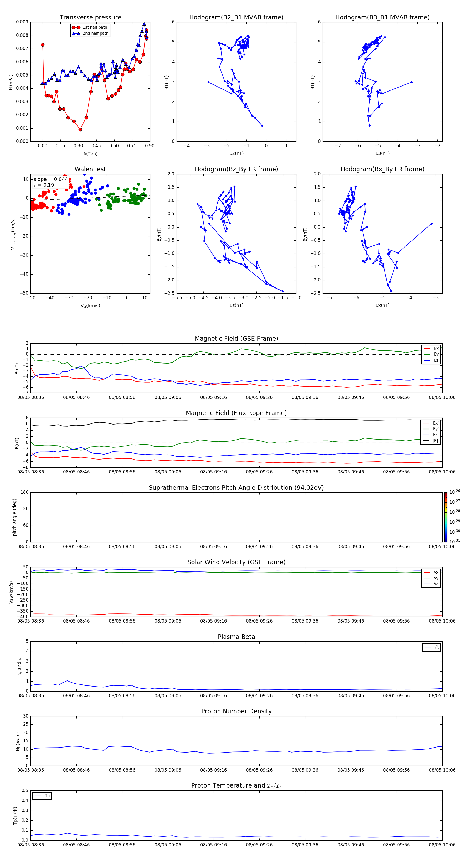Click the 'Plasma Beta' panel title

coord(236,637)
